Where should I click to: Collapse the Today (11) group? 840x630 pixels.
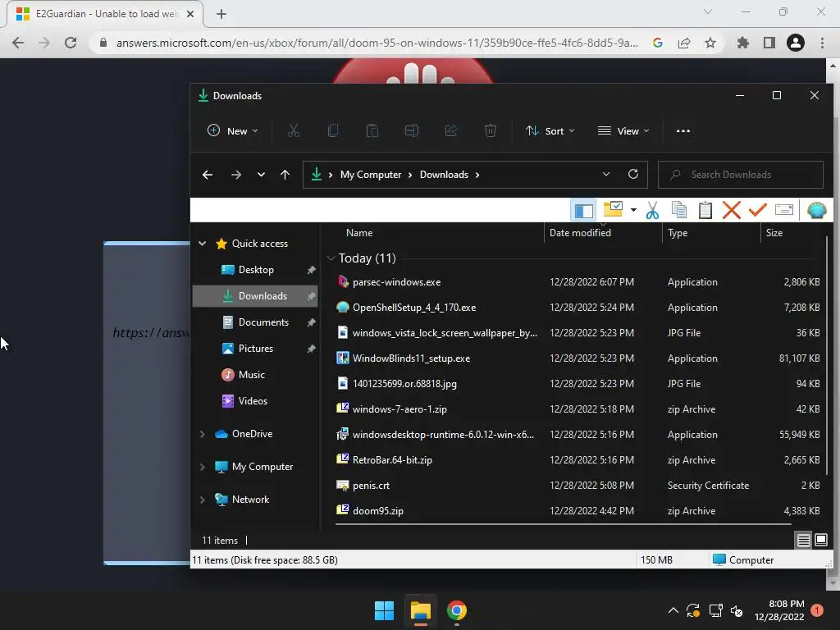point(331,258)
